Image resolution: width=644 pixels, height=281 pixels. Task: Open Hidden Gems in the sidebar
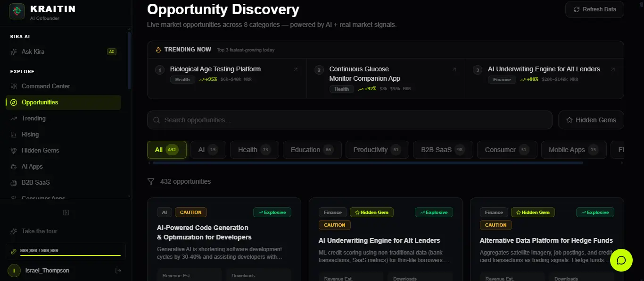pos(63,150)
